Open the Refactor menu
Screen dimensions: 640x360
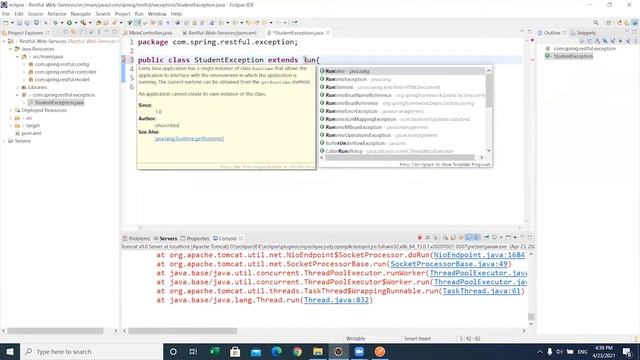(x=57, y=14)
